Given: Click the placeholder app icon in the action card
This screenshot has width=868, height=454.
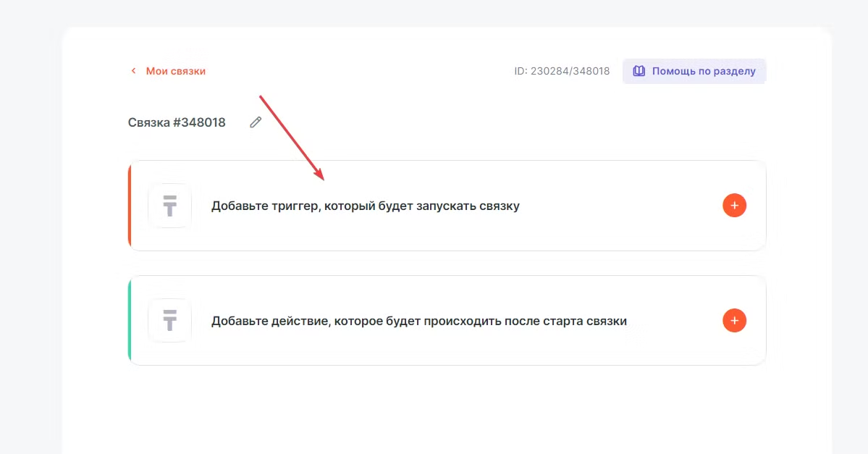Looking at the screenshot, I should coord(170,320).
